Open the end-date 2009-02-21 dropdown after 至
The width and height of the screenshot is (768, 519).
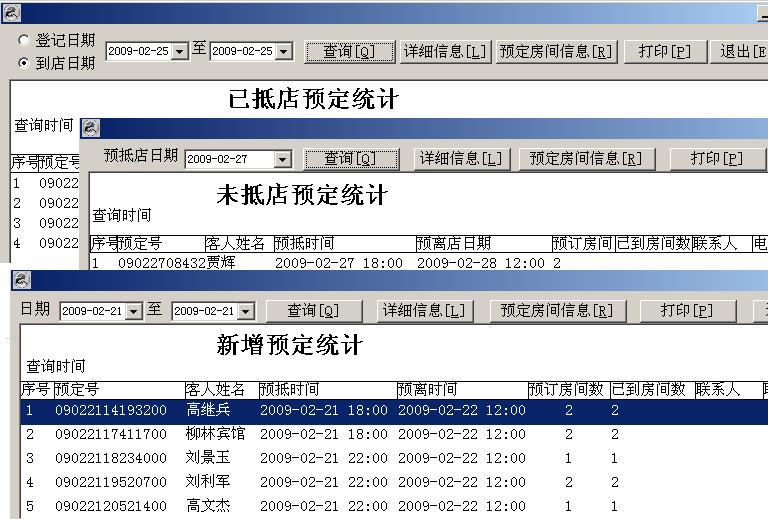point(245,312)
